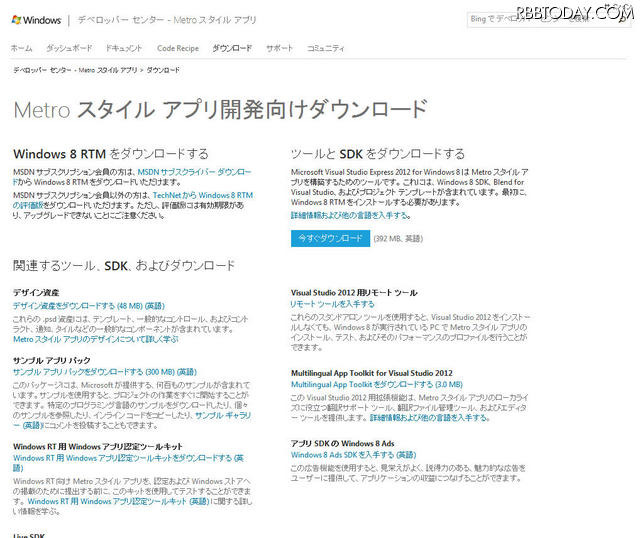Click the blue 今すぐダウンロード button
640x538 pixels.
pyautogui.click(x=330, y=238)
